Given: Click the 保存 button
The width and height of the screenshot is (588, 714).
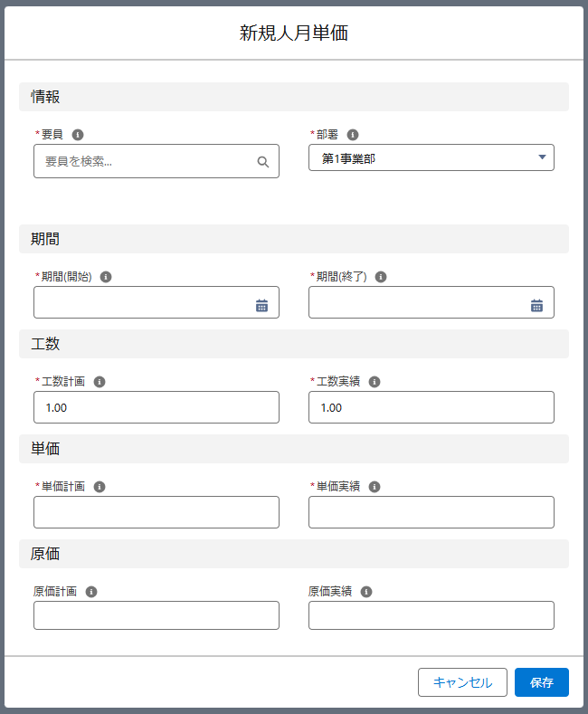Looking at the screenshot, I should (542, 682).
